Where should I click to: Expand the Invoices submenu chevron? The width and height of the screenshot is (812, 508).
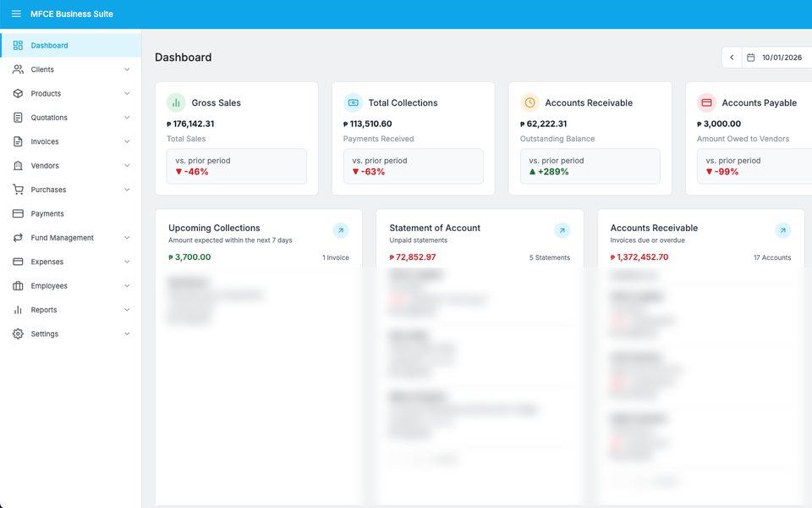pyautogui.click(x=127, y=141)
